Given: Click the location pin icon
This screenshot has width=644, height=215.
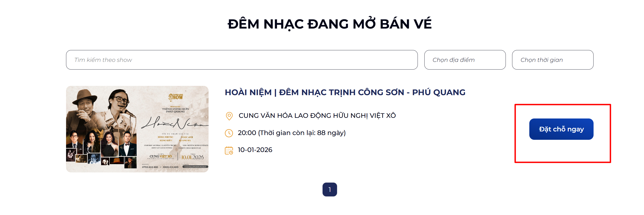Looking at the screenshot, I should point(229,116).
